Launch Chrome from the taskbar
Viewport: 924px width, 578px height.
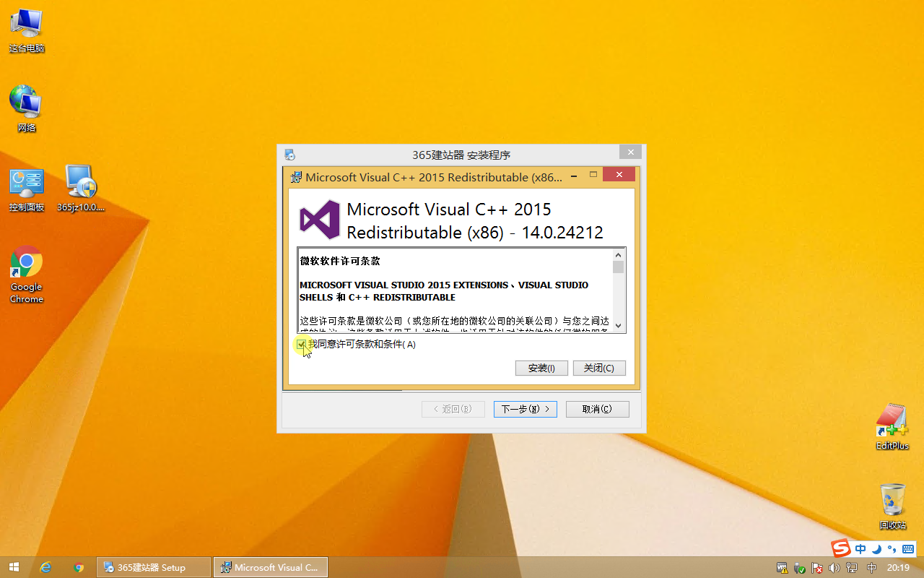click(x=79, y=567)
